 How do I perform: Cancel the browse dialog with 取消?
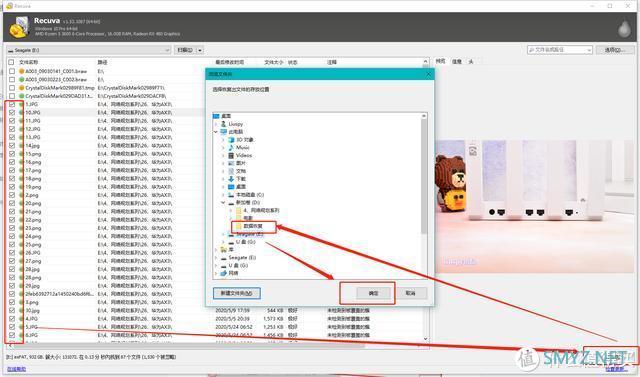(410, 293)
